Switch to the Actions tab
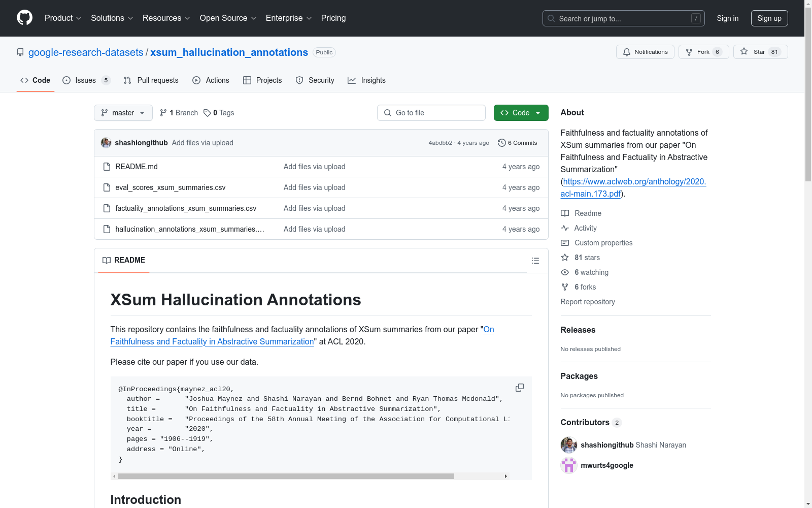The width and height of the screenshot is (812, 508). coord(211,80)
